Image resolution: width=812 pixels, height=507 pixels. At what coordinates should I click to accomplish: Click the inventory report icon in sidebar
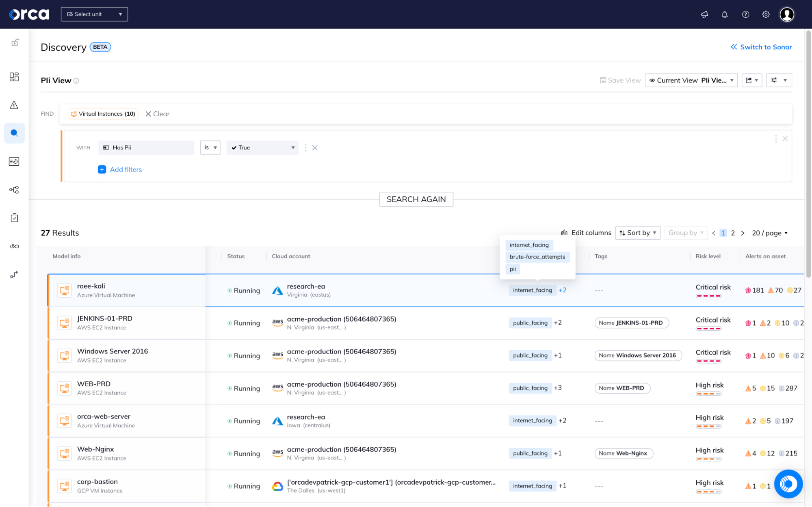click(x=14, y=161)
